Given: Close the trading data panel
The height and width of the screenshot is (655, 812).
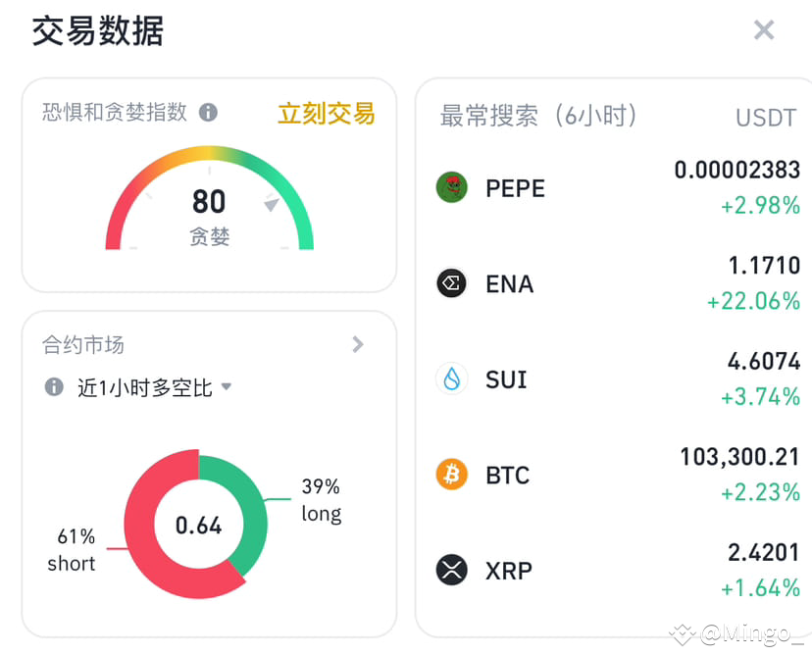Looking at the screenshot, I should [764, 30].
